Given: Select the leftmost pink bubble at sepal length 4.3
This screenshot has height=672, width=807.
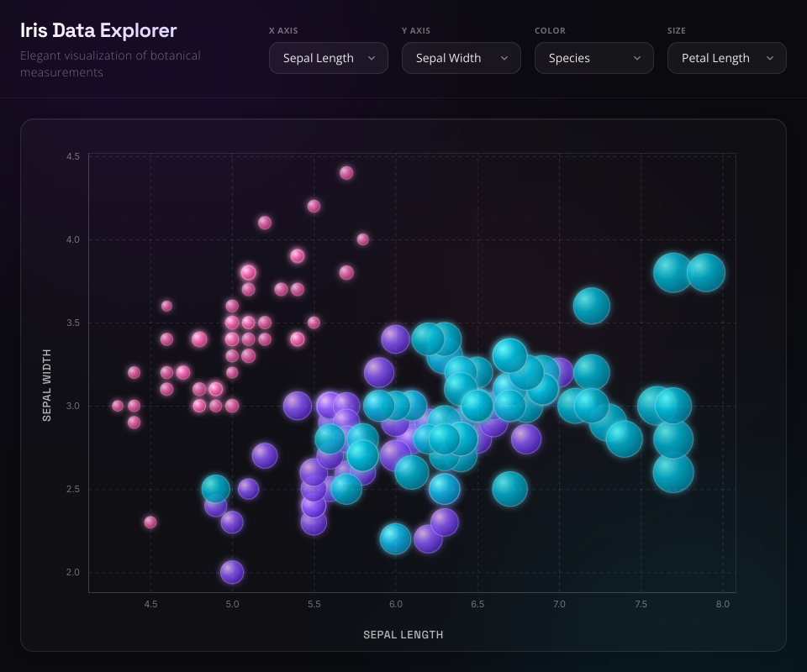Looking at the screenshot, I should (x=118, y=406).
